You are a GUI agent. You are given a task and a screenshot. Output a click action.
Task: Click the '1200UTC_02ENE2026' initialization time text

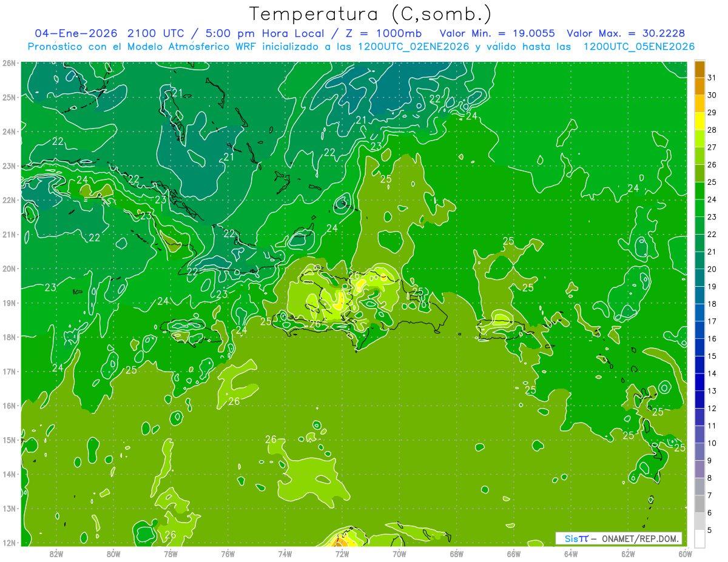(x=414, y=47)
